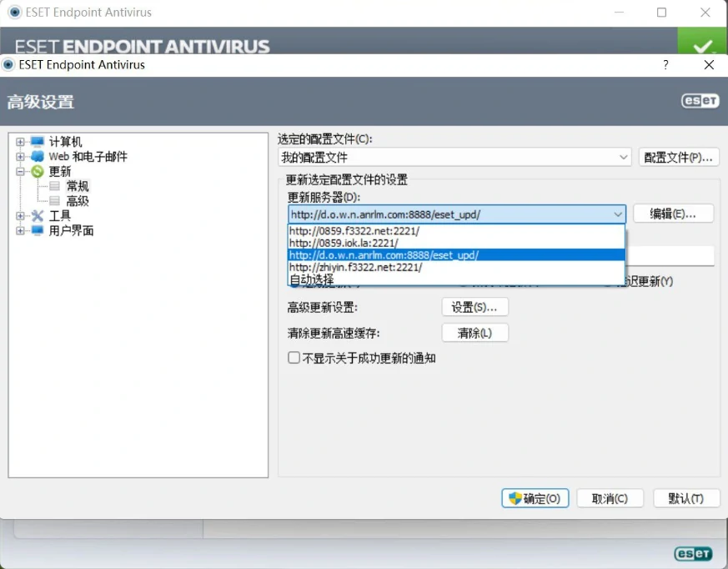Viewport: 728px width, 569px height.
Task: Click the help question mark icon
Action: 665,65
